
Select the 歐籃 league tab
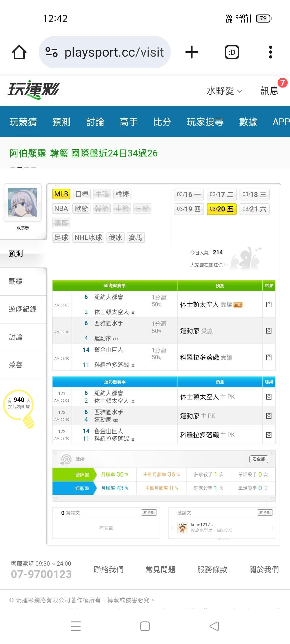81,208
